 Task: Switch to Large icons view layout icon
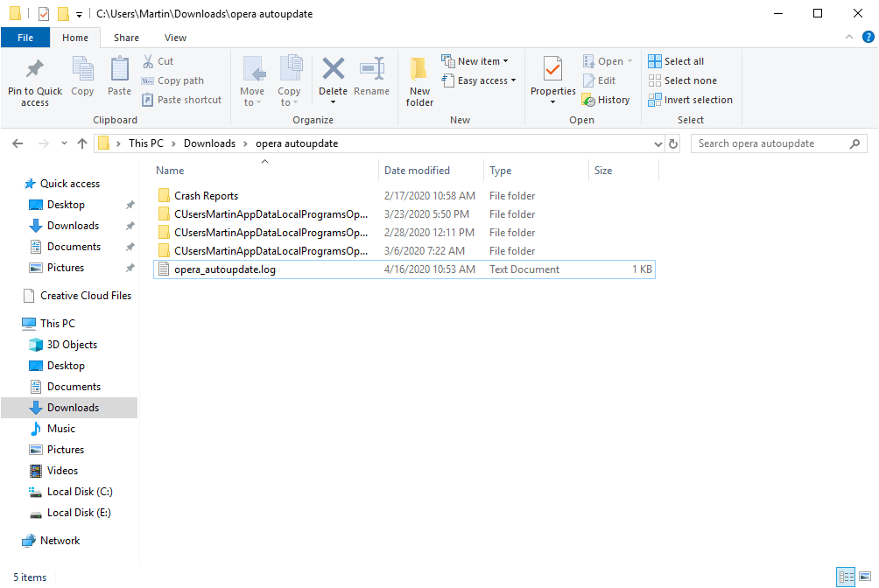click(x=865, y=577)
